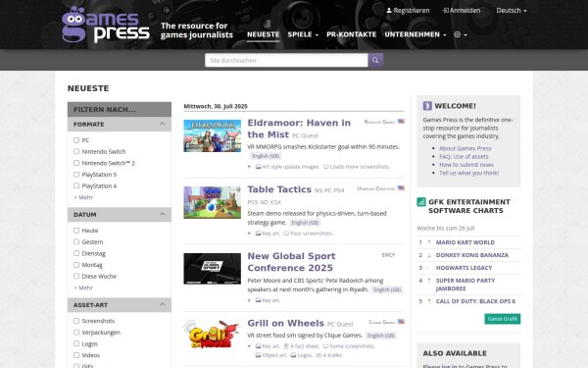Image resolution: width=588 pixels, height=368 pixels.
Task: Expand more dates with + Mehr under Diese Woche
Action: pyautogui.click(x=83, y=288)
